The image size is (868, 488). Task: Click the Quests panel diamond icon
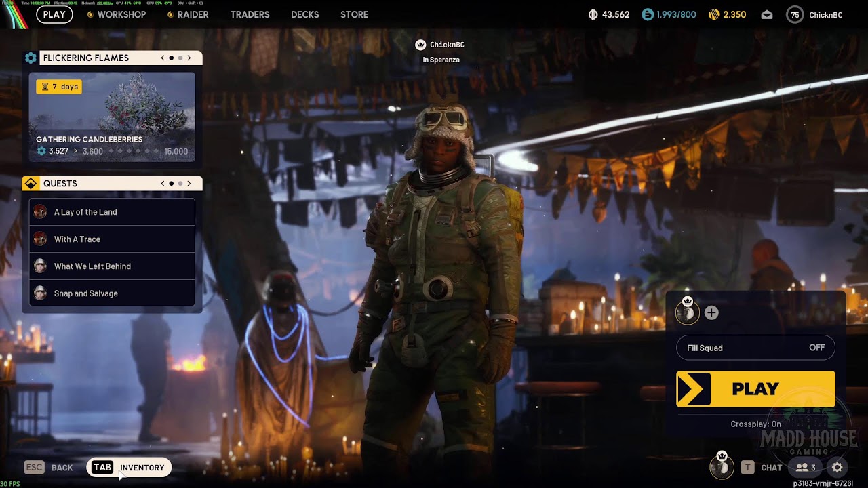click(x=31, y=184)
